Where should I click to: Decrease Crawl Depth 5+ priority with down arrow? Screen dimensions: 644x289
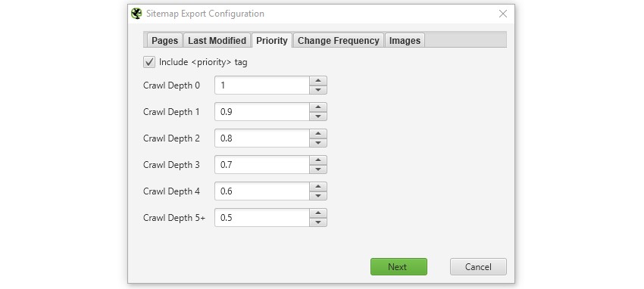(318, 222)
